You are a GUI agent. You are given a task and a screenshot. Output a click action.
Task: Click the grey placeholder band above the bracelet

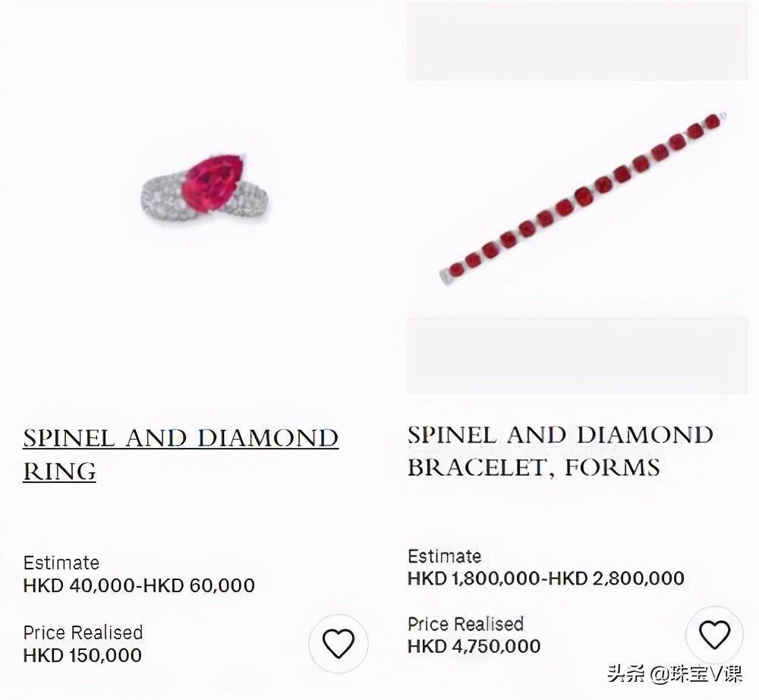[x=577, y=41]
